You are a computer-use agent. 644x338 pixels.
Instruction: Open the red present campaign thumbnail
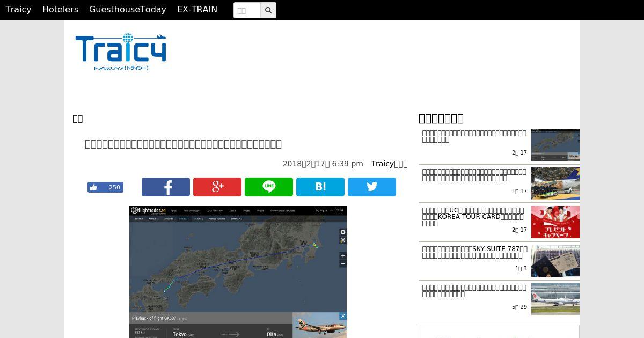555,222
